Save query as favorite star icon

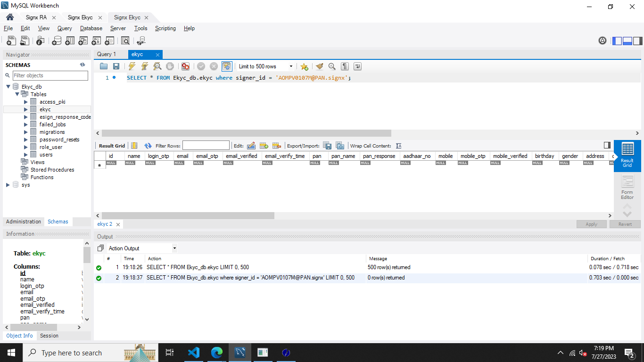click(x=305, y=66)
